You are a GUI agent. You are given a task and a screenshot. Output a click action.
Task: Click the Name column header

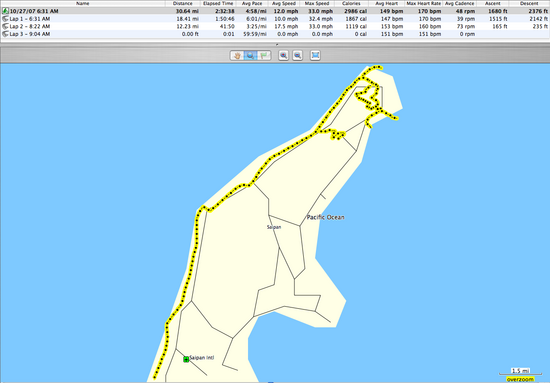(83, 3)
